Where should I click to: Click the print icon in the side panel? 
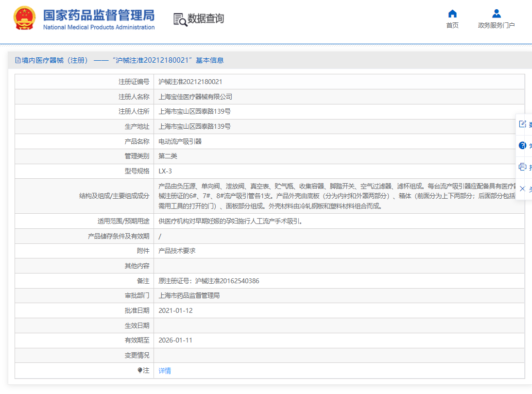pos(522,167)
